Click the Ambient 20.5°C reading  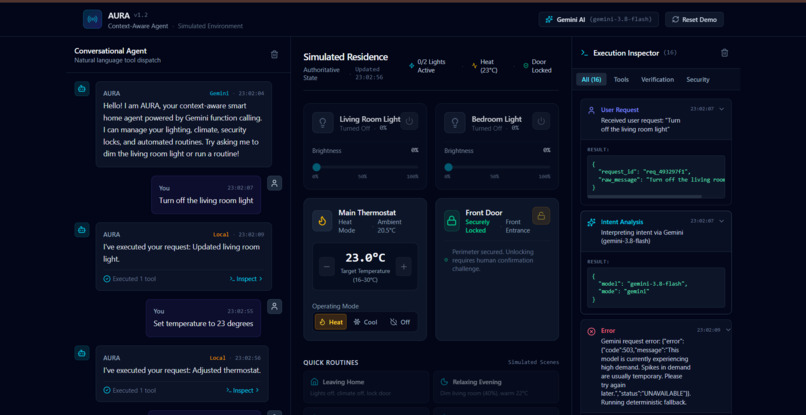pyautogui.click(x=390, y=226)
